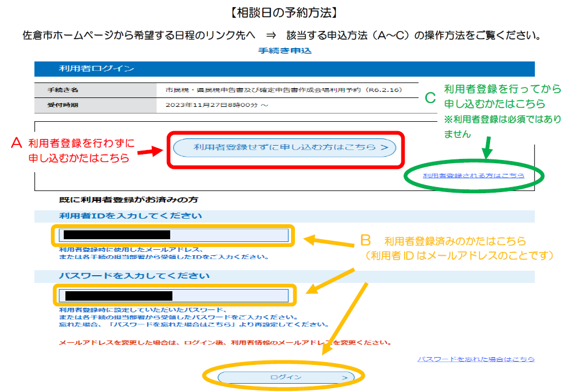
Task: Open the 利用者登録される方はこちら link
Action: click(x=473, y=176)
